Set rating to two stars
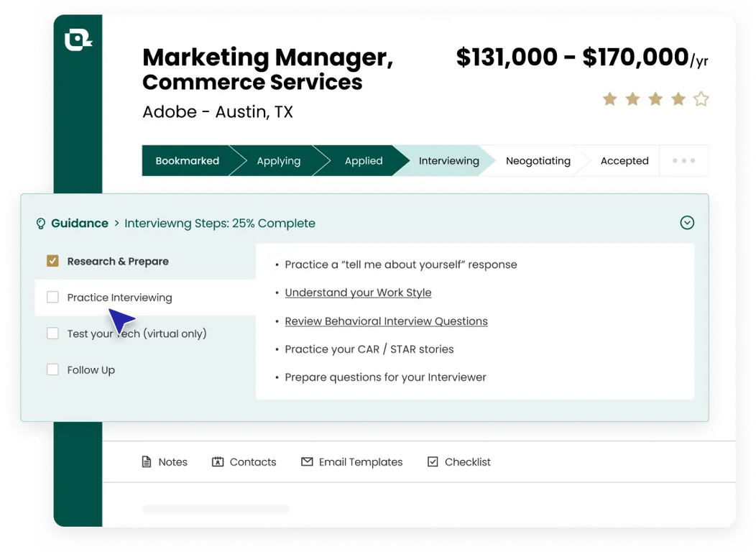This screenshot has width=756, height=552. click(x=632, y=99)
